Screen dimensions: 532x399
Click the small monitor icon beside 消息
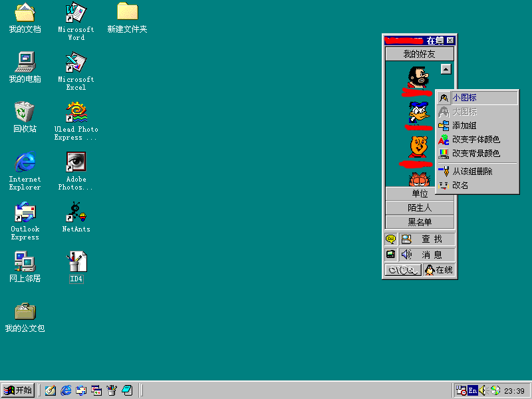click(390, 254)
